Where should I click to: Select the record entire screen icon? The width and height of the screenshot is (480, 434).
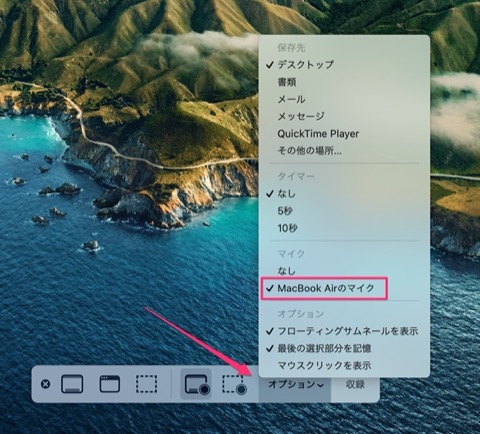tap(196, 384)
